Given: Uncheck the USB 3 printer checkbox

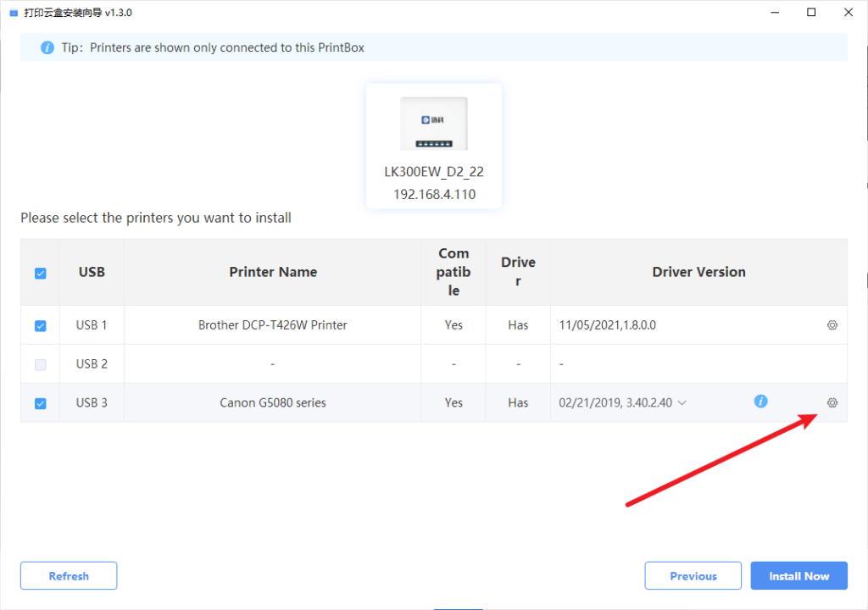Looking at the screenshot, I should (41, 403).
